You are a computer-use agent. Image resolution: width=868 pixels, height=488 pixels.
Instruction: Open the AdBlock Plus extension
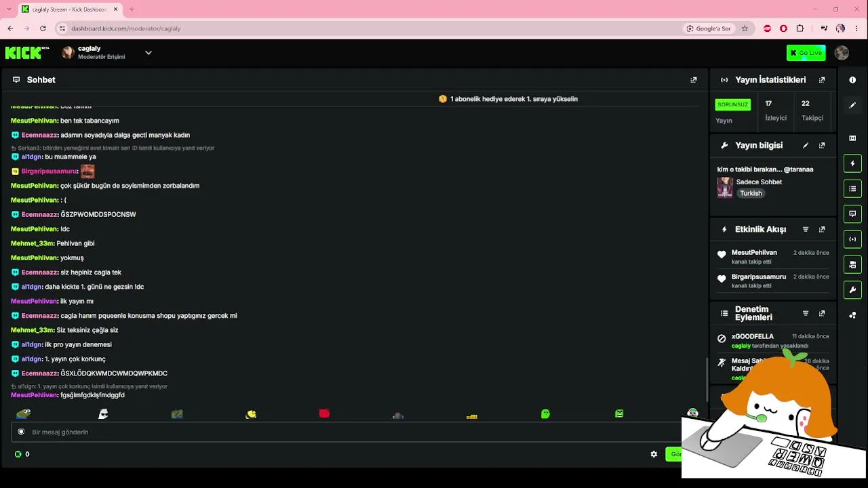tap(767, 28)
